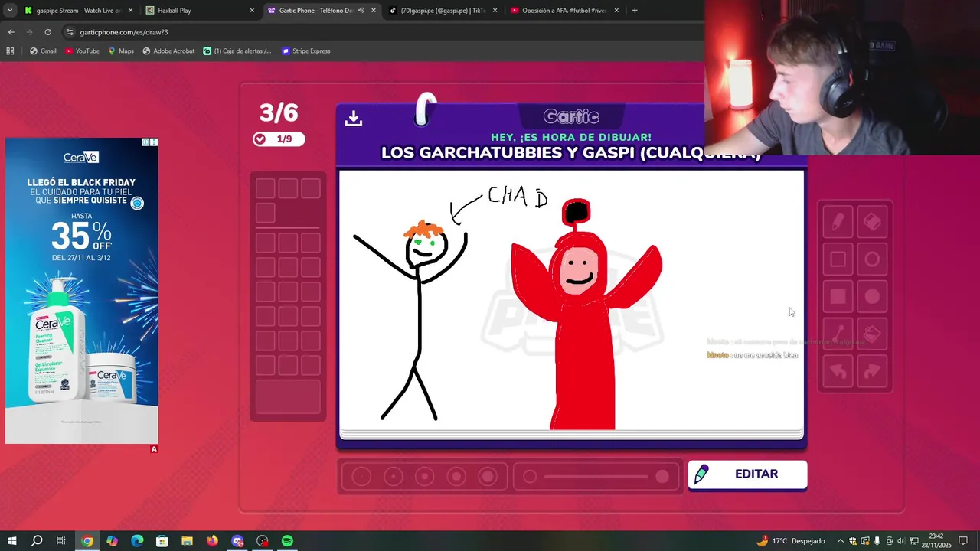This screenshot has width=980, height=551.
Task: Launch Firefox from taskbar
Action: [x=212, y=541]
